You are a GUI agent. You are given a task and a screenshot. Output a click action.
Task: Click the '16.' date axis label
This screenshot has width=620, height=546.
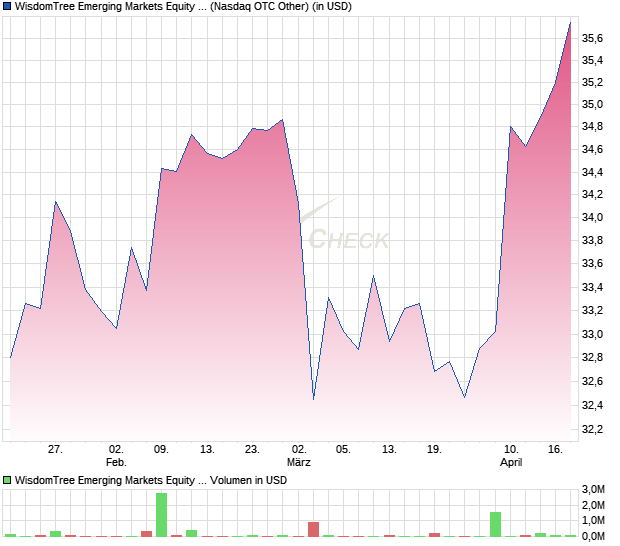555,450
